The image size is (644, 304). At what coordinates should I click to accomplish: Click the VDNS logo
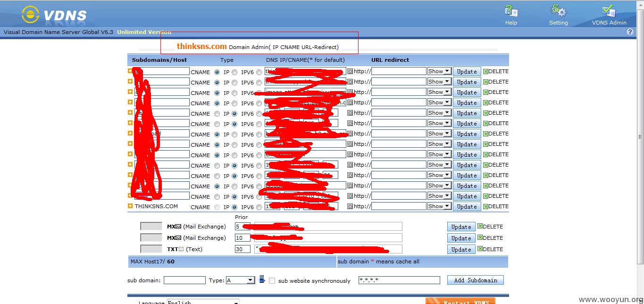pyautogui.click(x=54, y=14)
